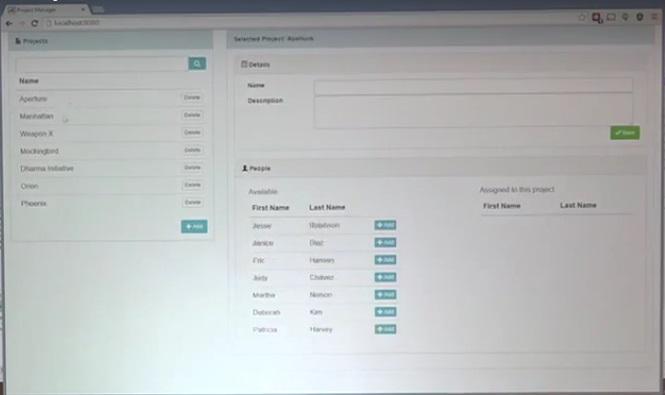
Task: Click the project search text box
Action: coord(102,64)
